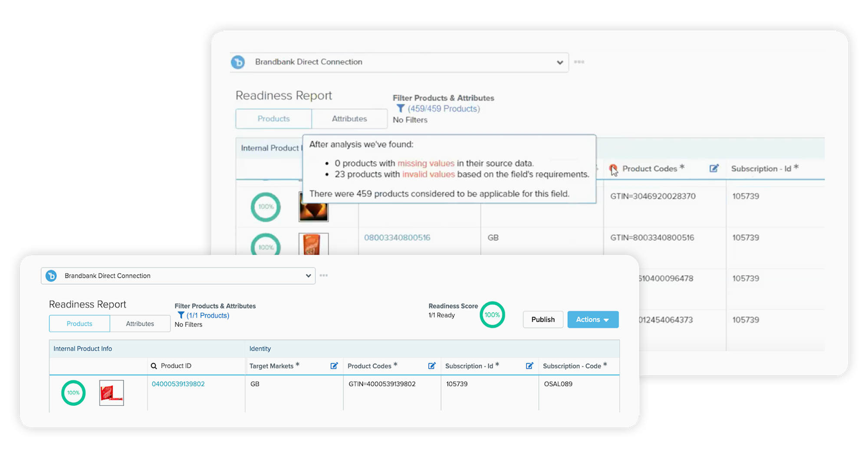868x461 pixels.
Task: Click the orange product thumbnail in back window
Action: [313, 244]
